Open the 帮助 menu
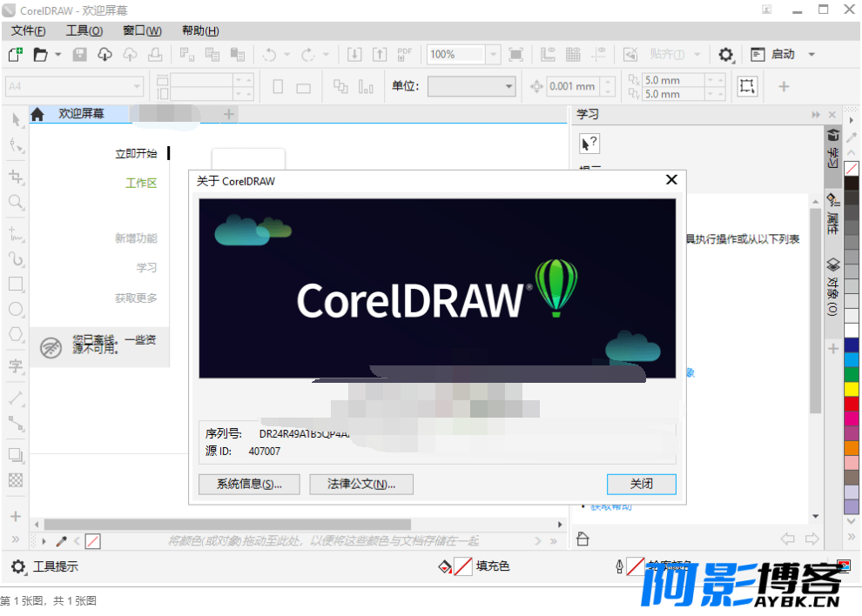Screen dimensions: 862x616 coord(200,30)
